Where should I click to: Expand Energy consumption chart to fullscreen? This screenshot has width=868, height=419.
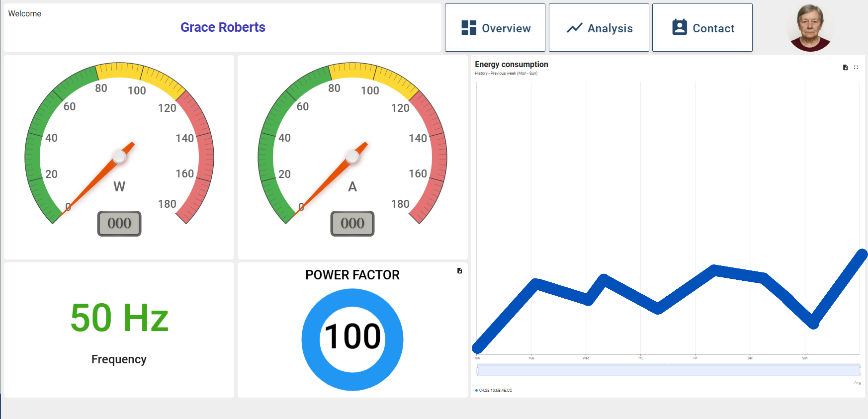tap(856, 68)
